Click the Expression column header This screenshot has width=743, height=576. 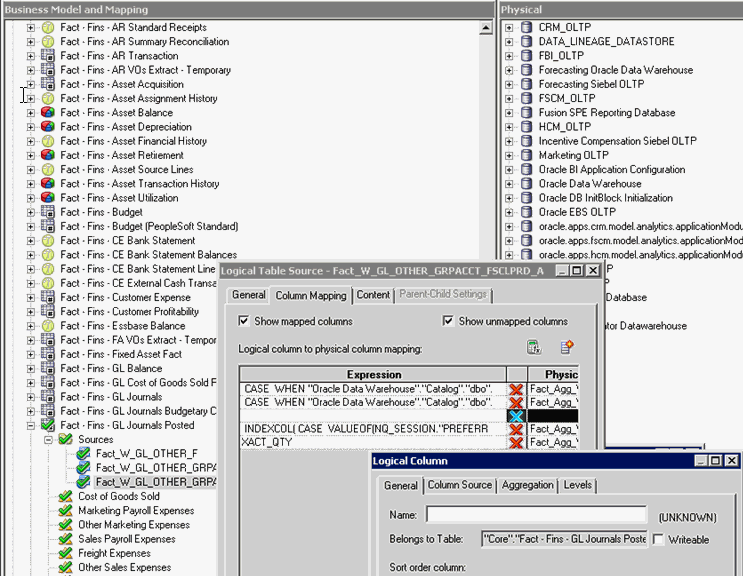click(373, 375)
